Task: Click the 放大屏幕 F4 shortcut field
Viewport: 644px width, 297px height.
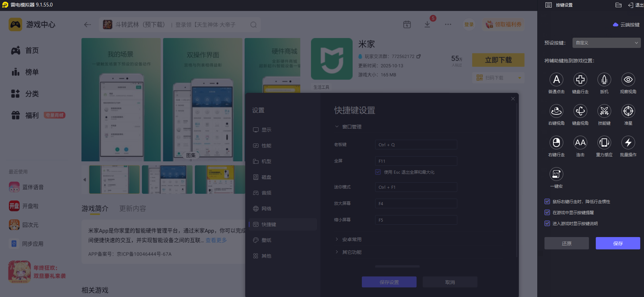Action: pos(416,203)
